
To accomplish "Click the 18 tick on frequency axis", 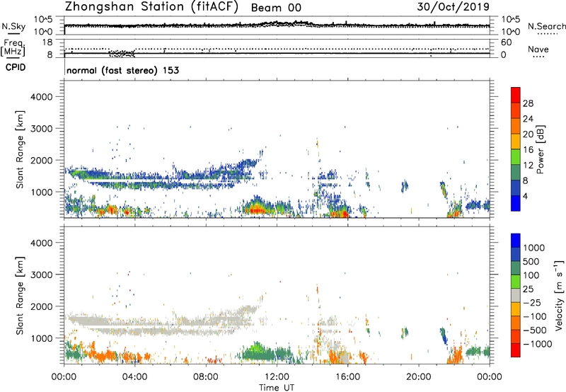I will [x=47, y=42].
